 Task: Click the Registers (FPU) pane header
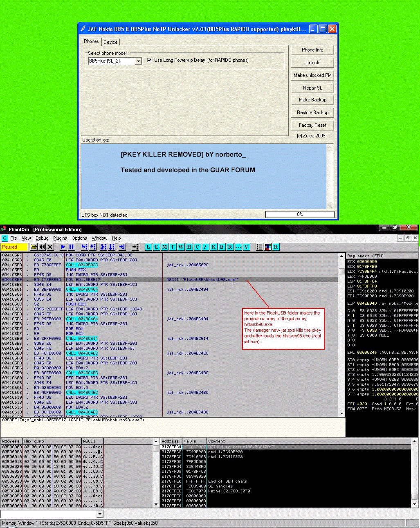[382, 256]
